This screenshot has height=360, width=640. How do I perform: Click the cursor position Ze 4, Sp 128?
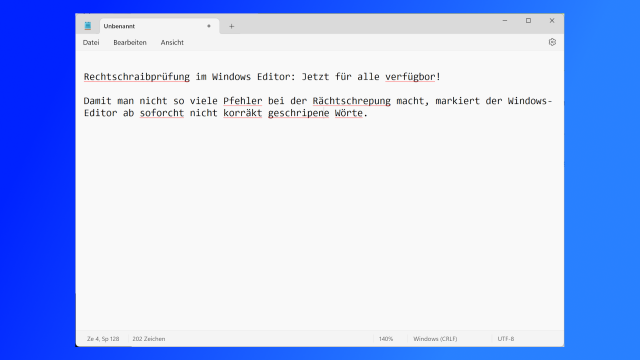(x=103, y=339)
